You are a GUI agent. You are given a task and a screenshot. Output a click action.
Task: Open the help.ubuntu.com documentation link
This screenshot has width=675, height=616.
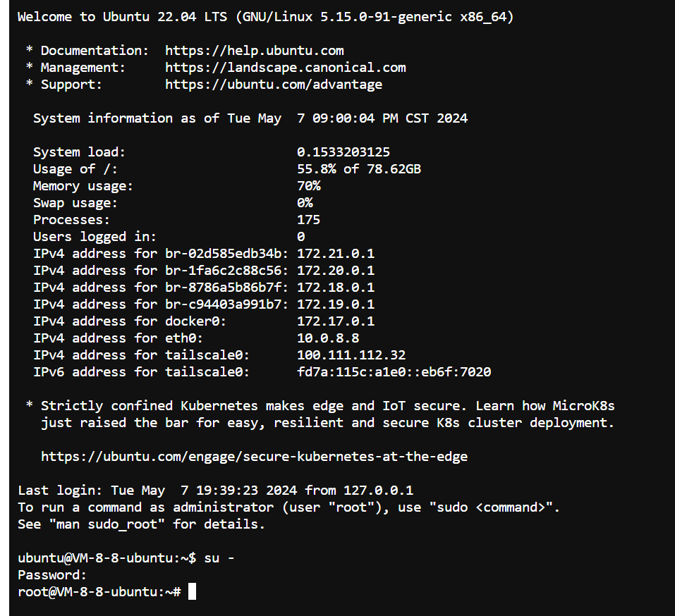click(254, 51)
